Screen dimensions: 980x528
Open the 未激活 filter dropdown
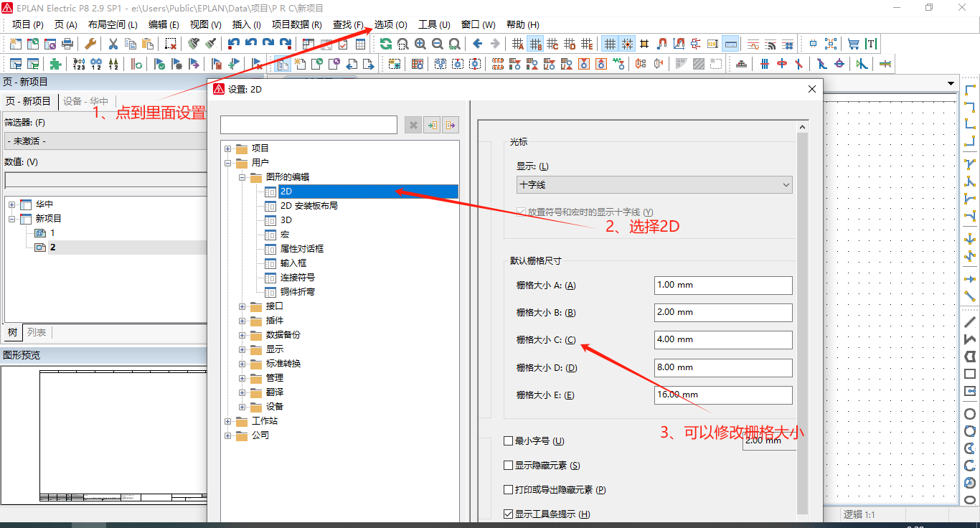[x=105, y=141]
